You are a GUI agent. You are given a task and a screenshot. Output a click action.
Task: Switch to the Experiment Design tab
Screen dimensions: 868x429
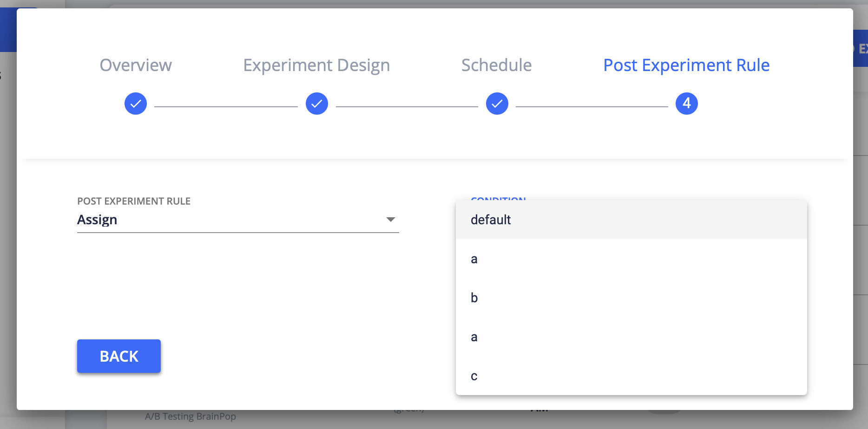[316, 65]
